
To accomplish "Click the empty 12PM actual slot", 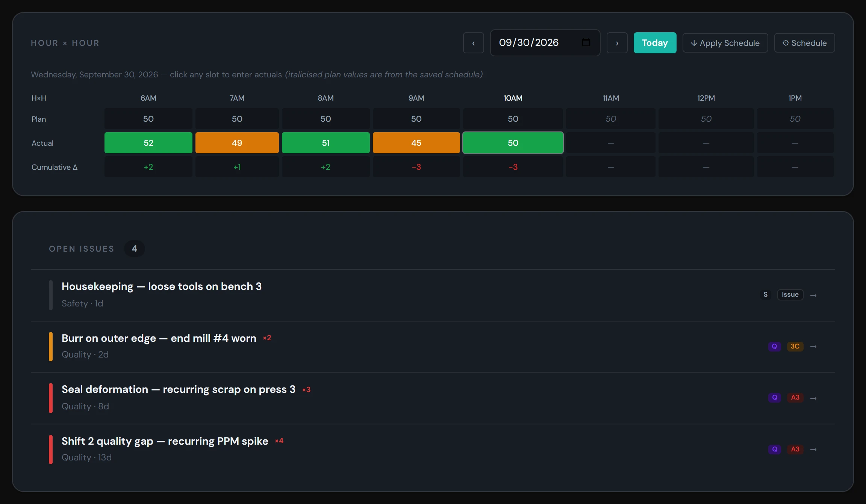I will tap(706, 143).
